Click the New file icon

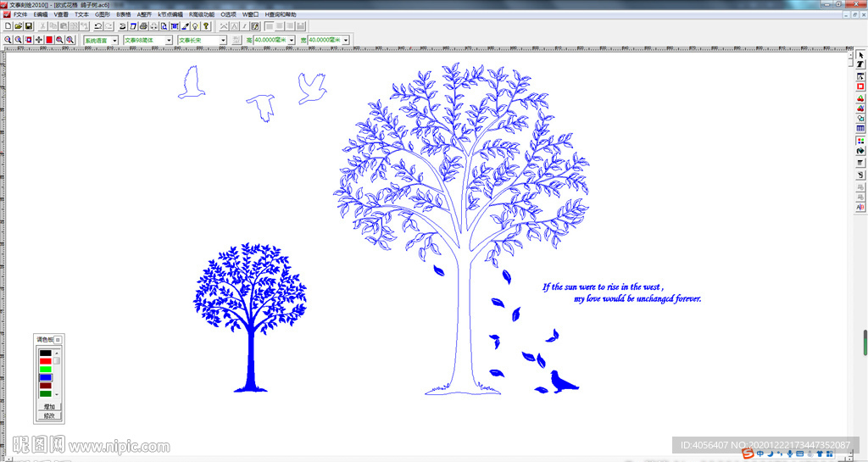pos(8,26)
